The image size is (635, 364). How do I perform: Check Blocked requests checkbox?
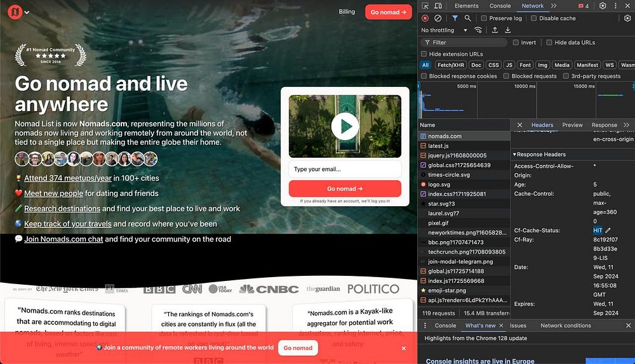[x=506, y=76]
